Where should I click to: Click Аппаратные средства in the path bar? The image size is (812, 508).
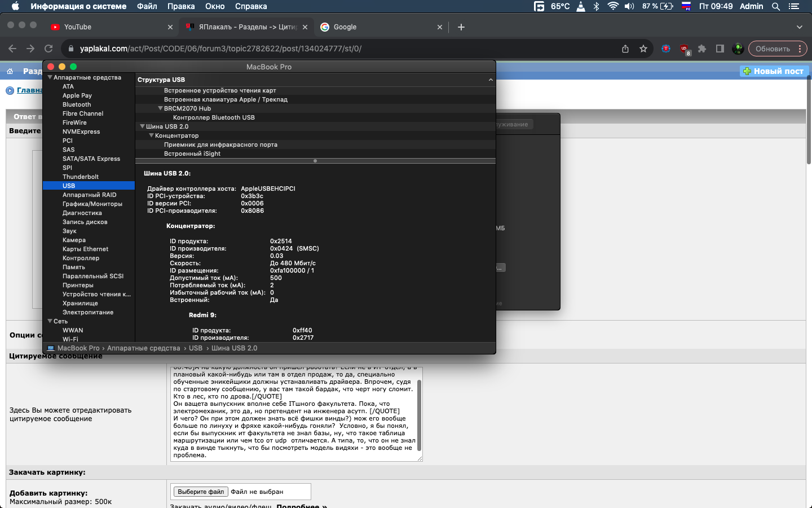pos(144,348)
